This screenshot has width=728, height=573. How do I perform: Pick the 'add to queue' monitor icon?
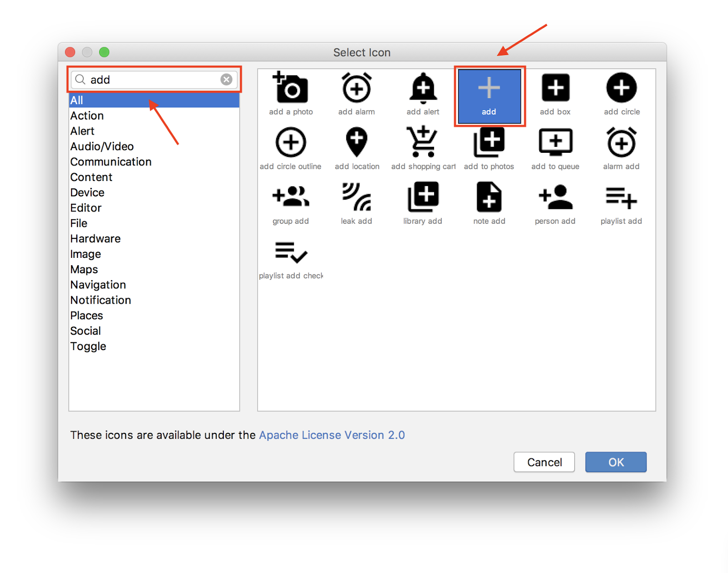[555, 143]
